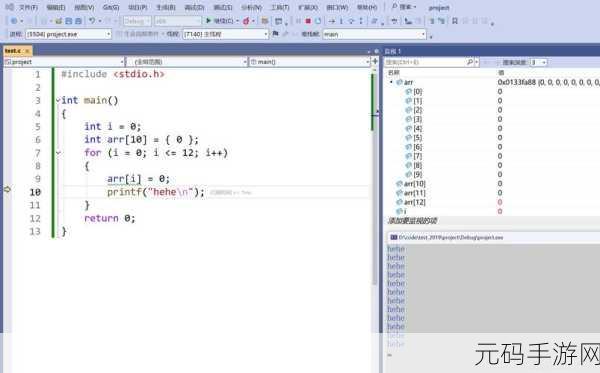Click the Restart debugging icon
The width and height of the screenshot is (600, 373).
318,21
